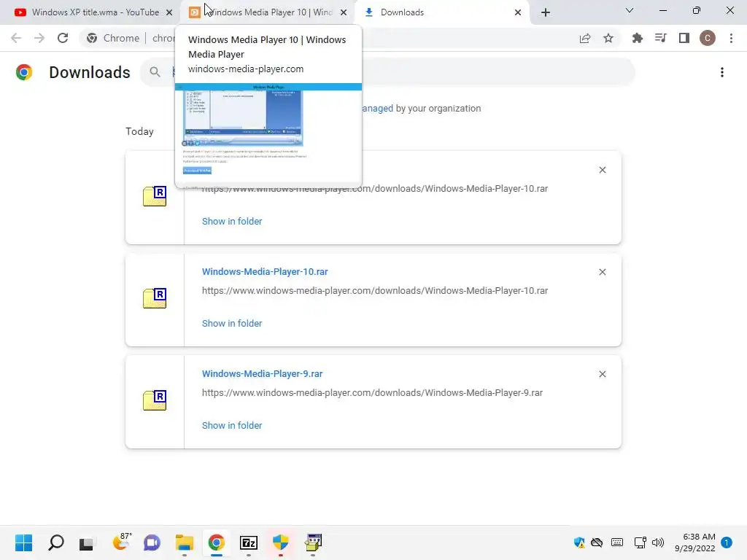Open the tab search chevron dropdown
Viewport: 747px width, 560px height.
pyautogui.click(x=630, y=10)
